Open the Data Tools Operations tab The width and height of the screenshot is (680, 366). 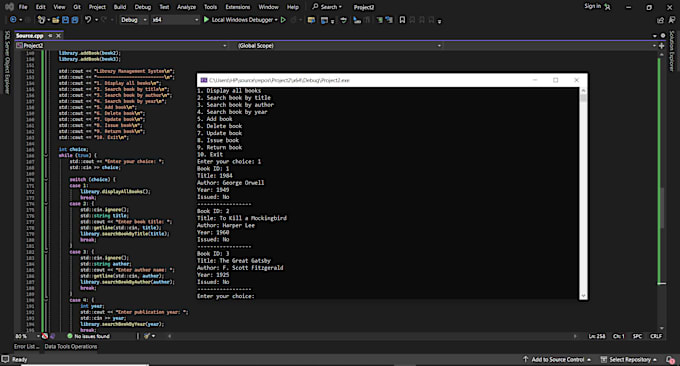click(71, 346)
